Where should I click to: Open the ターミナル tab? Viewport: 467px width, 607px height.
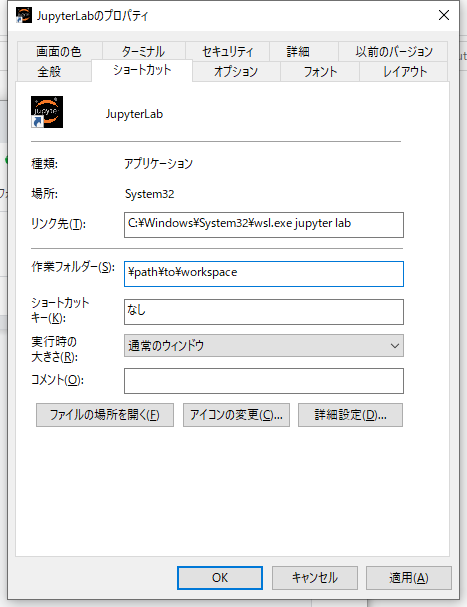click(144, 51)
